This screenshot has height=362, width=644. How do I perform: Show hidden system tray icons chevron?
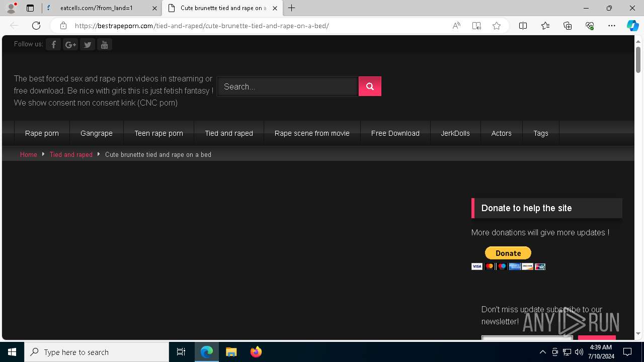coord(543,352)
